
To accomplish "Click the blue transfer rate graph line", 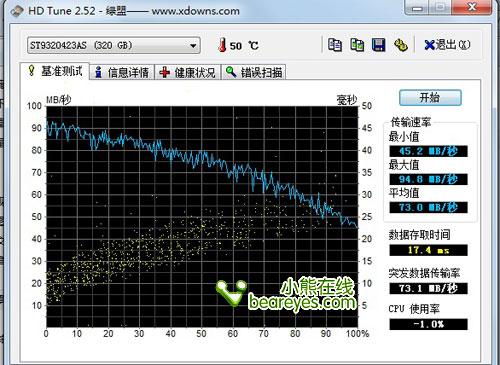I will (x=200, y=157).
